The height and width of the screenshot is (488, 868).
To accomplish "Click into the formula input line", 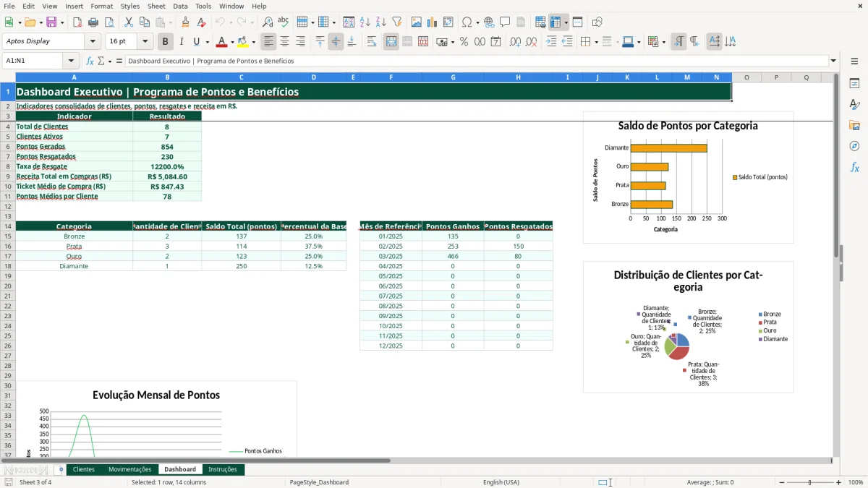I will click(476, 61).
